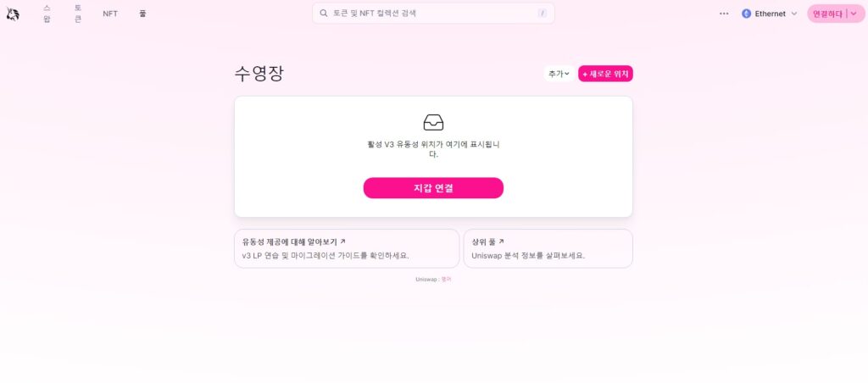
Task: Click the slash shortcut badge in search
Action: click(542, 14)
